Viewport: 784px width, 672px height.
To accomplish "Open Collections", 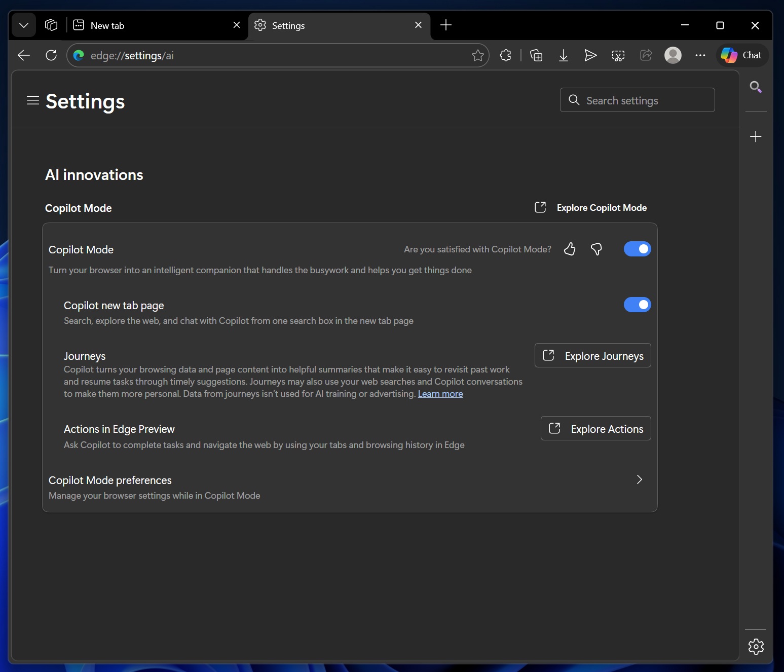I will tap(536, 55).
